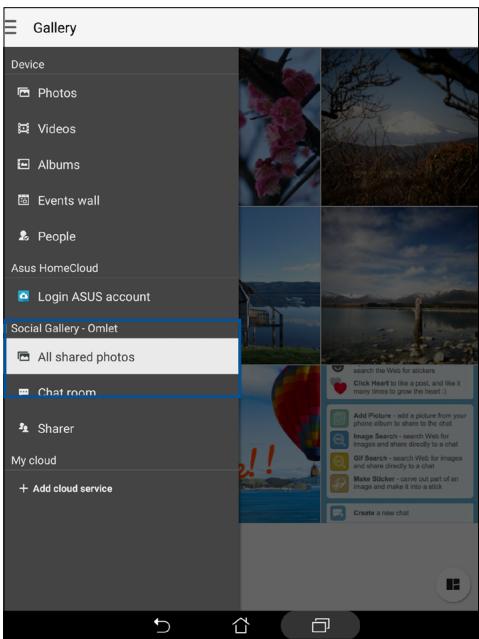
Task: Select All shared photos
Action: 121,357
